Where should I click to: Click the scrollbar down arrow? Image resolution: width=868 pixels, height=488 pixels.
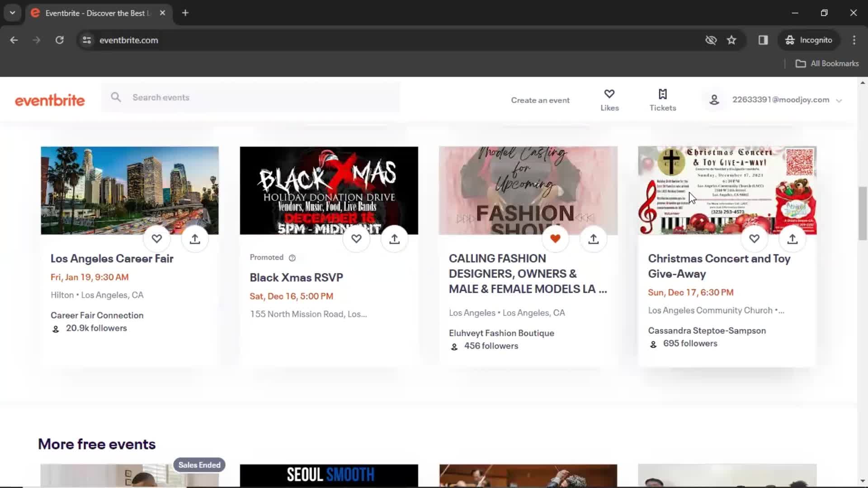863,481
